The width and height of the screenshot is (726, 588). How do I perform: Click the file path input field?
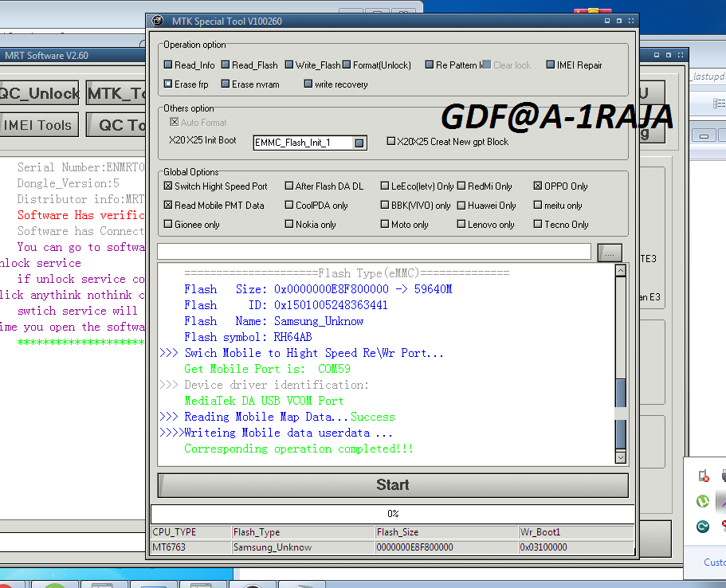(374, 252)
